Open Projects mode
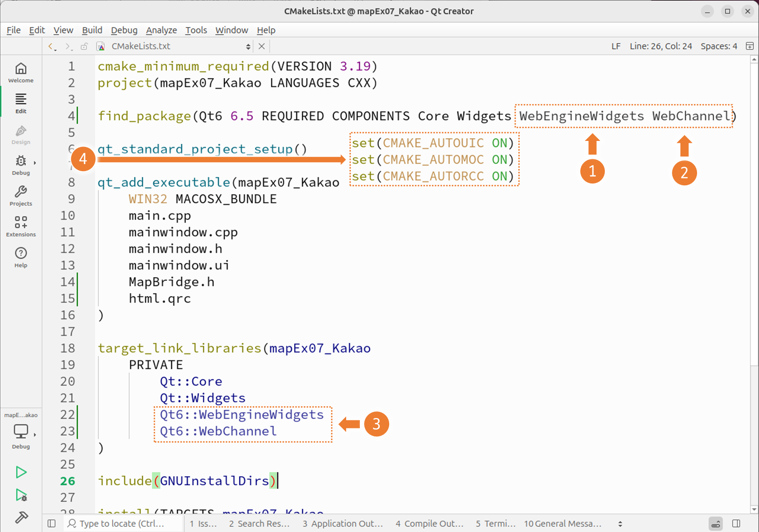 (21, 196)
